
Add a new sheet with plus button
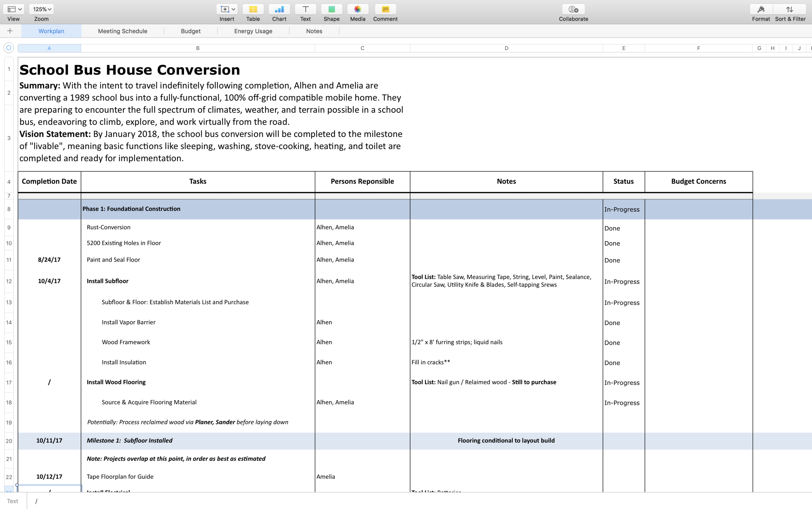[x=10, y=31]
